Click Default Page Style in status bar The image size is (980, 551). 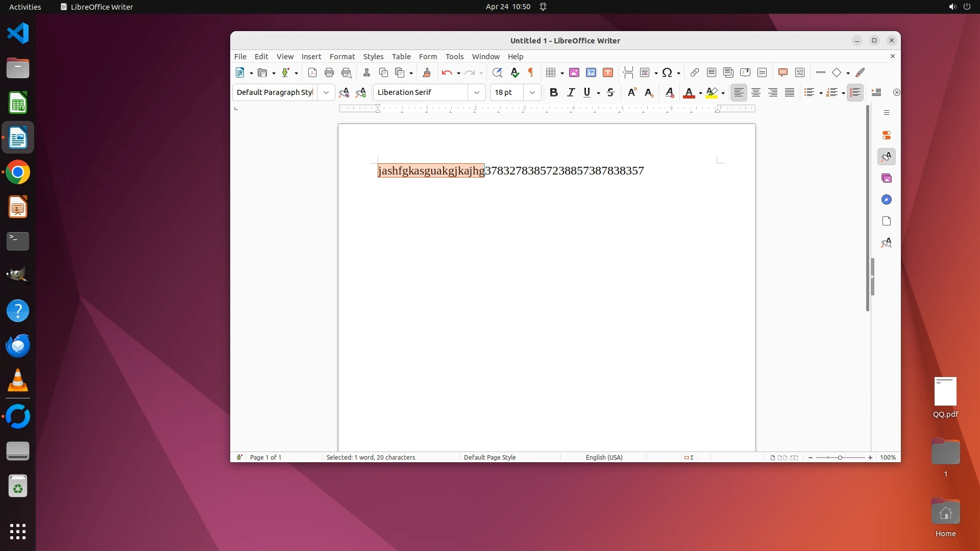(x=489, y=458)
